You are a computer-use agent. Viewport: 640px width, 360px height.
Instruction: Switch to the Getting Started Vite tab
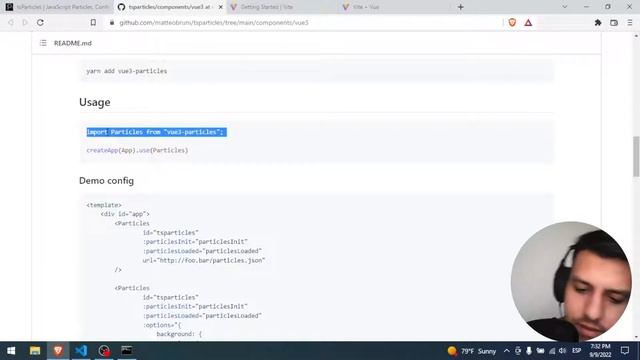pos(282,7)
